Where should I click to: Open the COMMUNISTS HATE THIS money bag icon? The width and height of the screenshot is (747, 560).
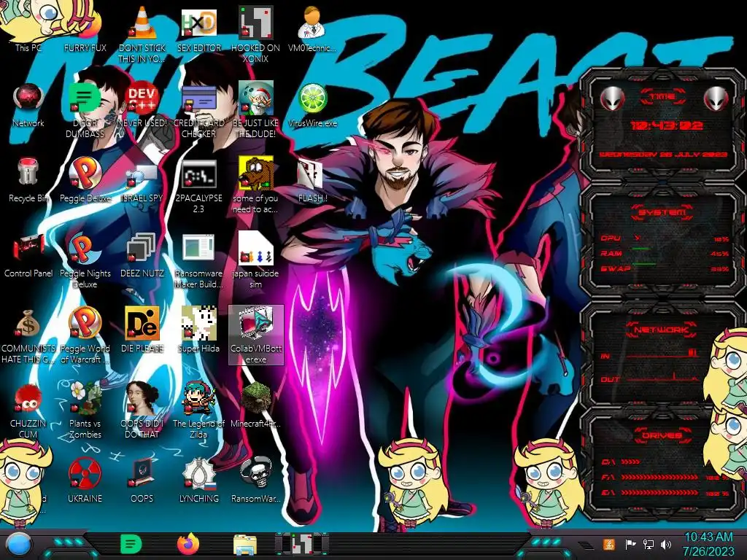click(x=28, y=335)
